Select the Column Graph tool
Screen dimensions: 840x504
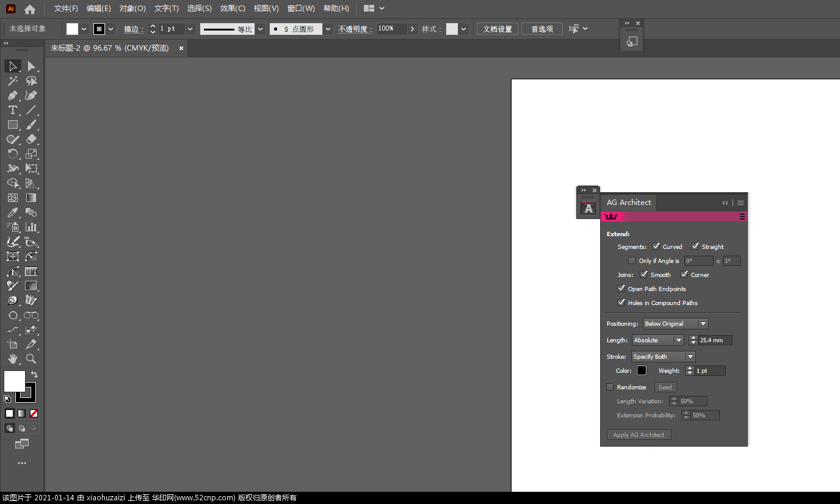[32, 227]
